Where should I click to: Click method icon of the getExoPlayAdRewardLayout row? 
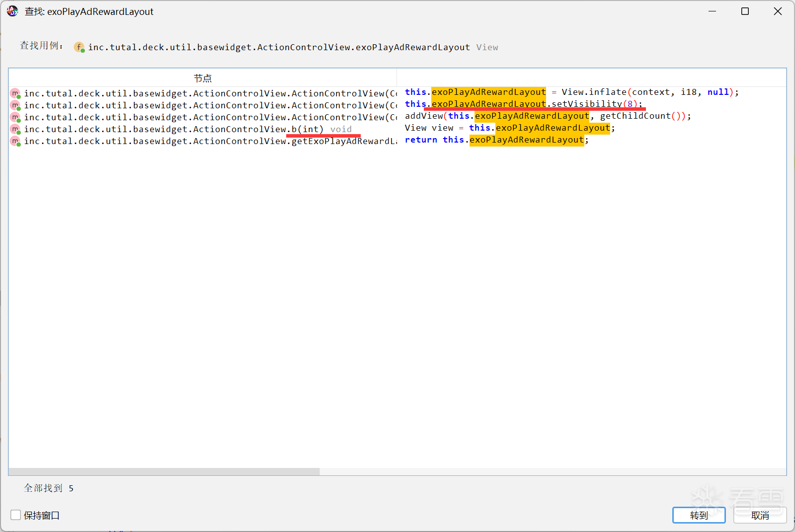pos(15,141)
